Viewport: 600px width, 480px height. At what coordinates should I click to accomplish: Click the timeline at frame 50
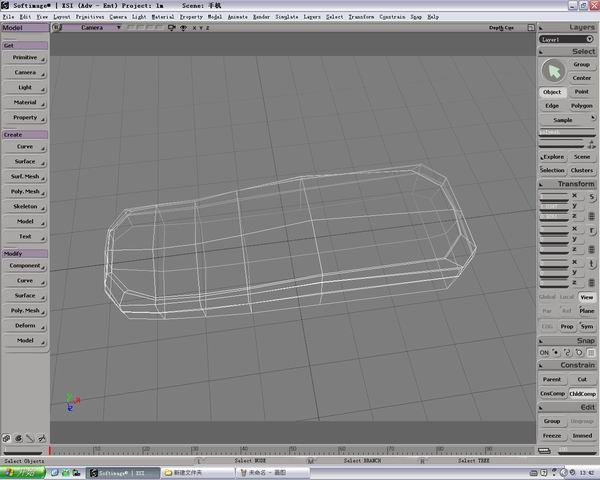click(293, 451)
